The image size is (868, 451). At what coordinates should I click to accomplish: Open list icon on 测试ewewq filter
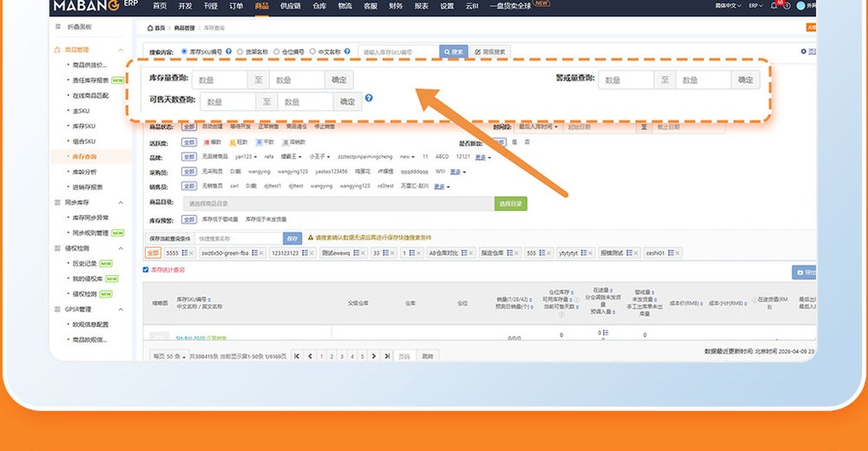coord(357,253)
